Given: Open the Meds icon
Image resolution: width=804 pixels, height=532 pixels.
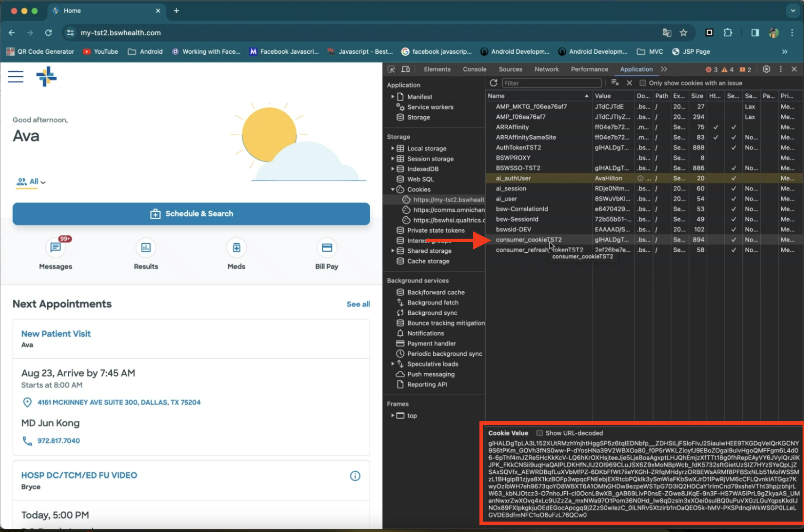Looking at the screenshot, I should pos(236,248).
